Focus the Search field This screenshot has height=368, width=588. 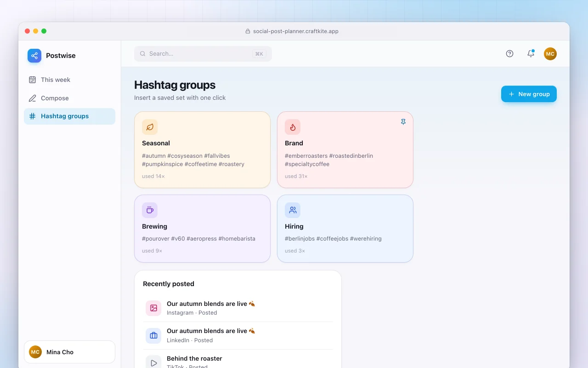[x=203, y=54]
